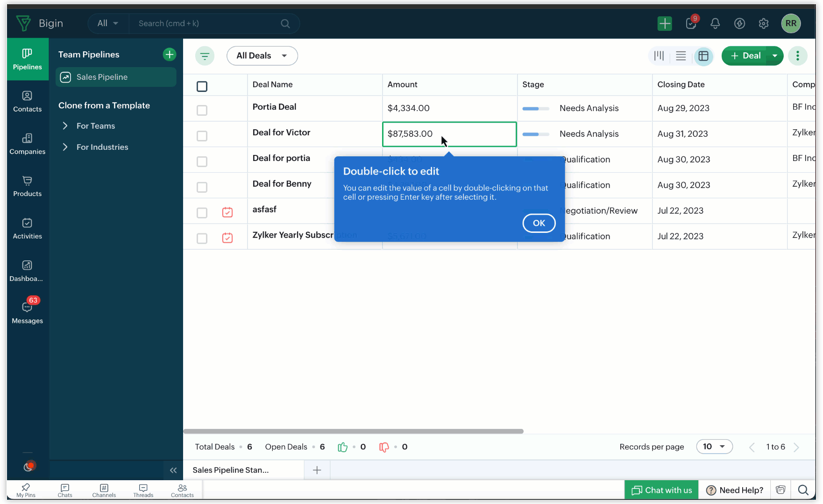Add a new bottom tab with plus

point(317,470)
